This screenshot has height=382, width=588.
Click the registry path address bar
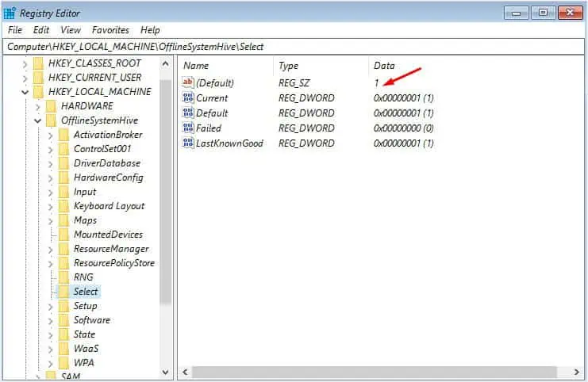click(x=294, y=47)
